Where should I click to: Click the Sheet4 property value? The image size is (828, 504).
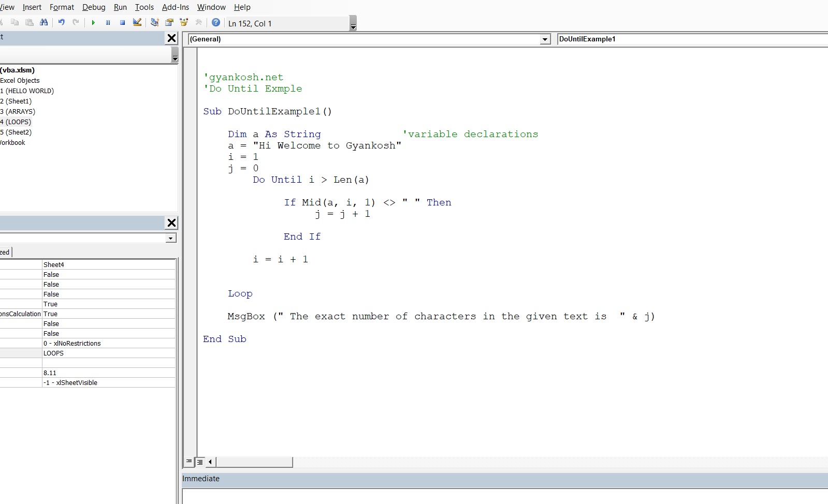click(x=109, y=264)
